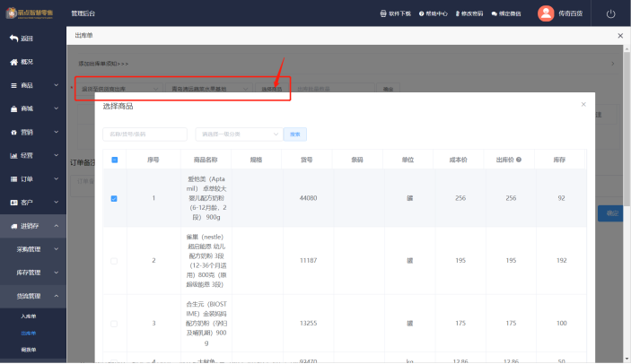The height and width of the screenshot is (364, 631).
Task: Click the 订单 table icon
Action: [13, 179]
